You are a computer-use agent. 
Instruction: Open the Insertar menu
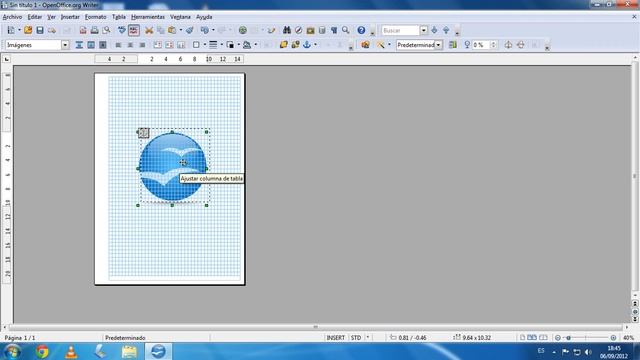click(x=70, y=17)
